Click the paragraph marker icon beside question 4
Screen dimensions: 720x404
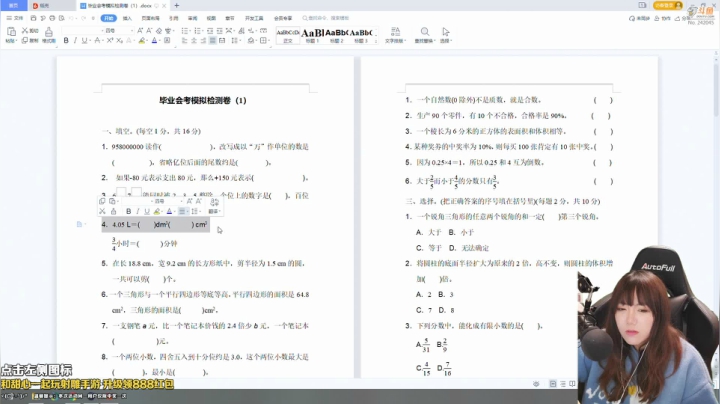[80, 224]
